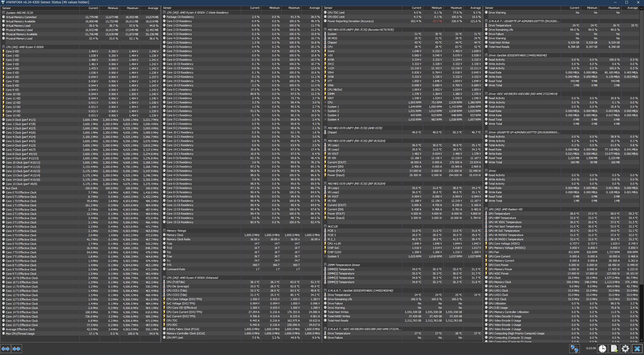Click the logging start sheet icon
This screenshot has width=644, height=355.
coord(614,348)
